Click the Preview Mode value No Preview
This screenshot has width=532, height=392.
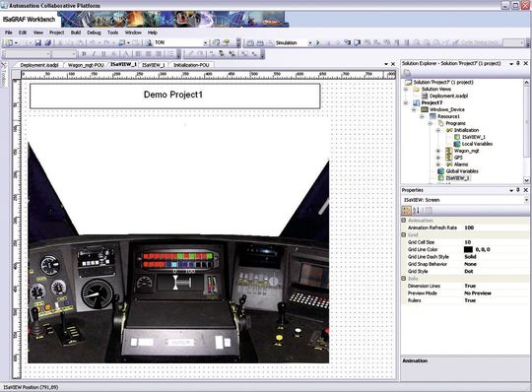tap(478, 293)
